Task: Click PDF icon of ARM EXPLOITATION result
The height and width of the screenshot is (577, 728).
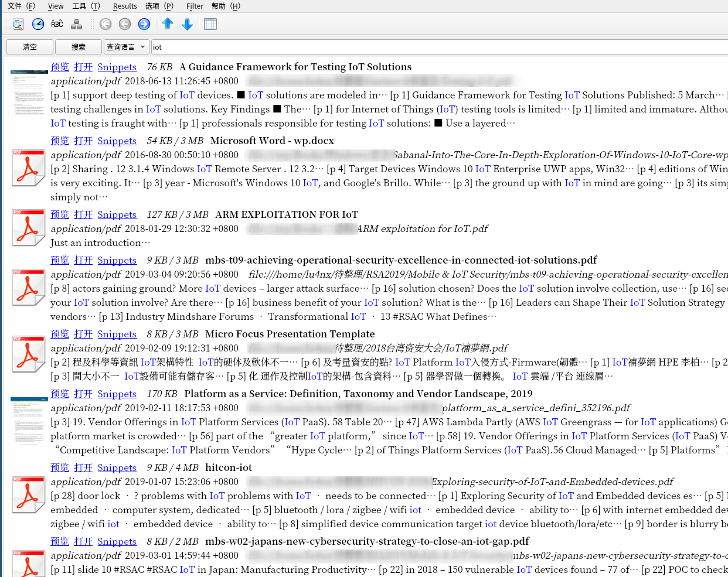Action: pyautogui.click(x=29, y=228)
